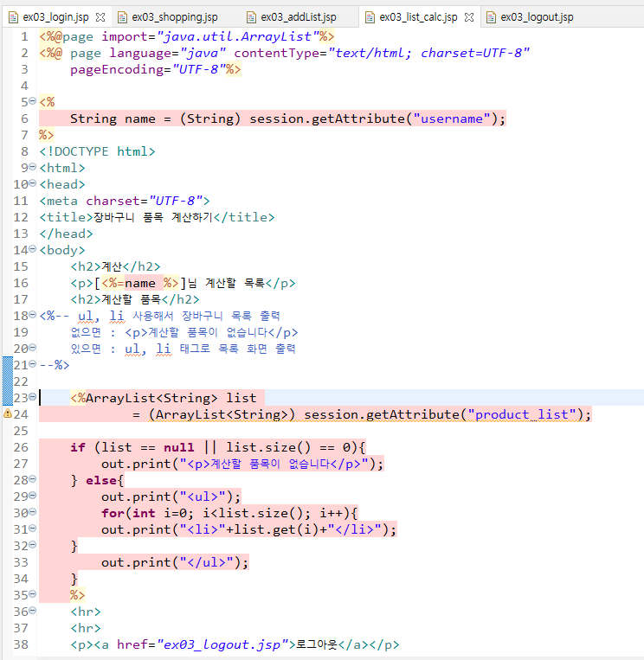Click the 'null' keyword on line 26
The image size is (644, 660).
(x=179, y=447)
